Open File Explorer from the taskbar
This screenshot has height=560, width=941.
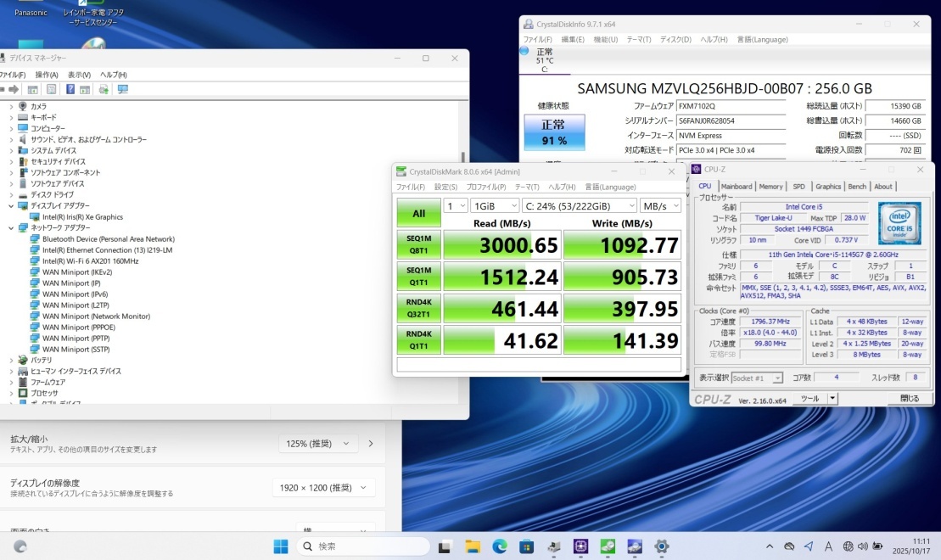473,546
